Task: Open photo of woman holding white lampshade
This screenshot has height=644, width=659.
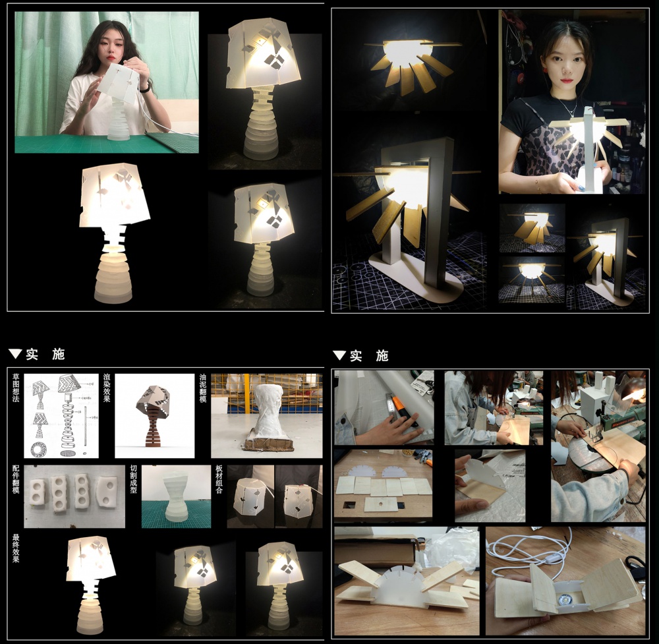Action: click(107, 82)
